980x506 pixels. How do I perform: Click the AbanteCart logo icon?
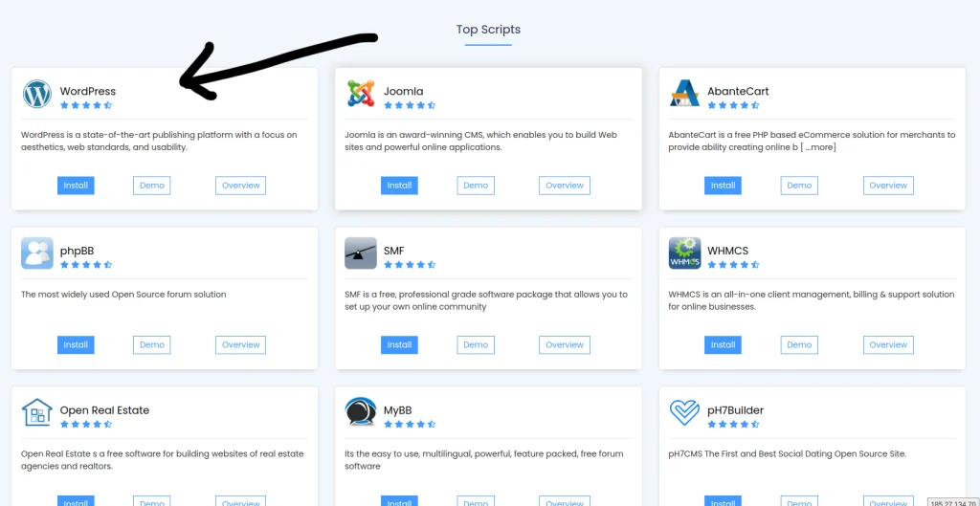click(684, 94)
